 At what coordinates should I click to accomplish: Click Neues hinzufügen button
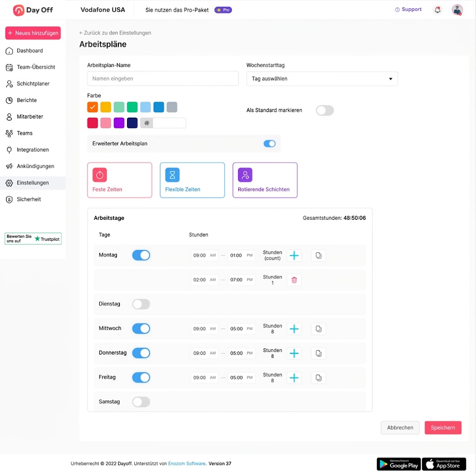(x=33, y=33)
